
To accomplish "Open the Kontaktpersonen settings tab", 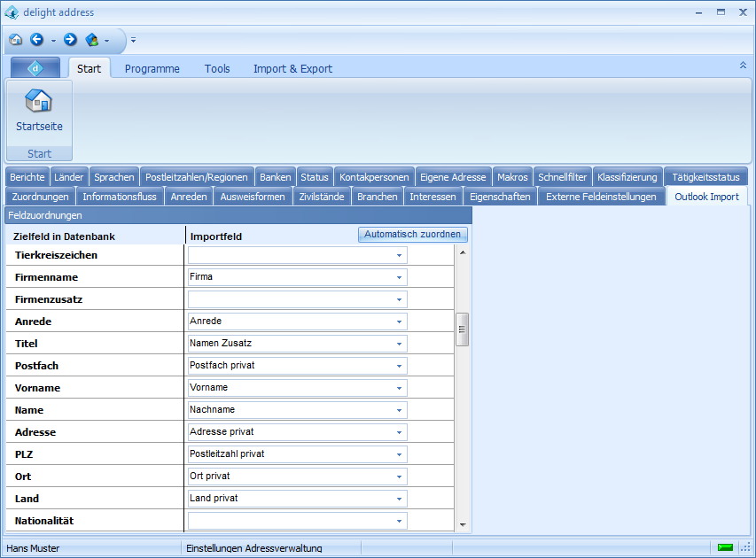I will click(x=374, y=177).
